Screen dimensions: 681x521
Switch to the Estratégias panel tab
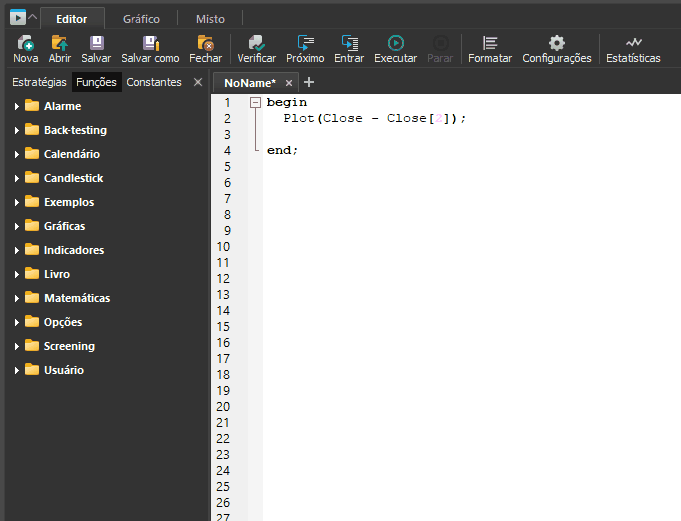[x=39, y=82]
